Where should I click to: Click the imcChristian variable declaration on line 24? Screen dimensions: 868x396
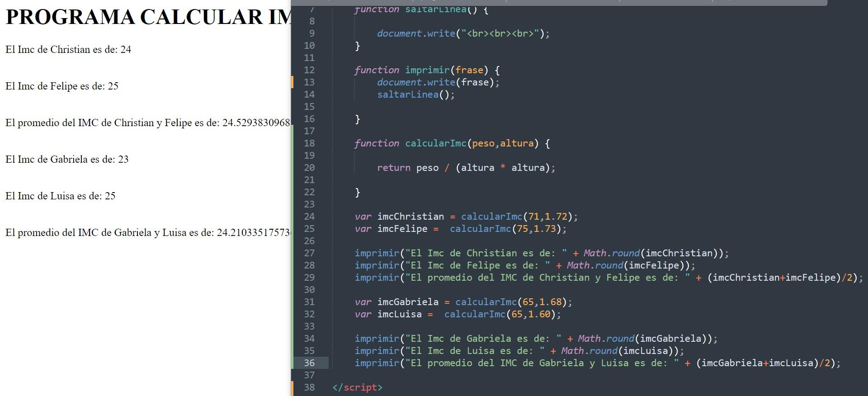coord(466,217)
